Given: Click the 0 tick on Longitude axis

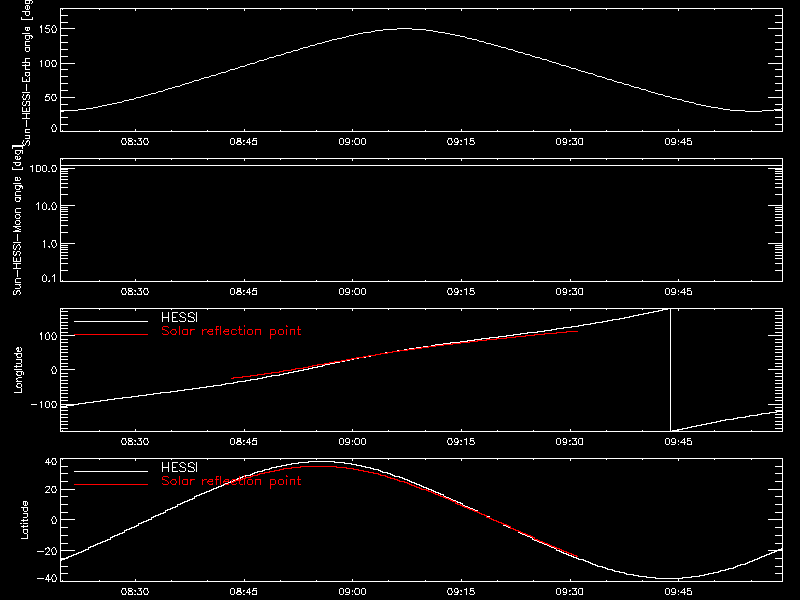Looking at the screenshot, I should 54,370.
